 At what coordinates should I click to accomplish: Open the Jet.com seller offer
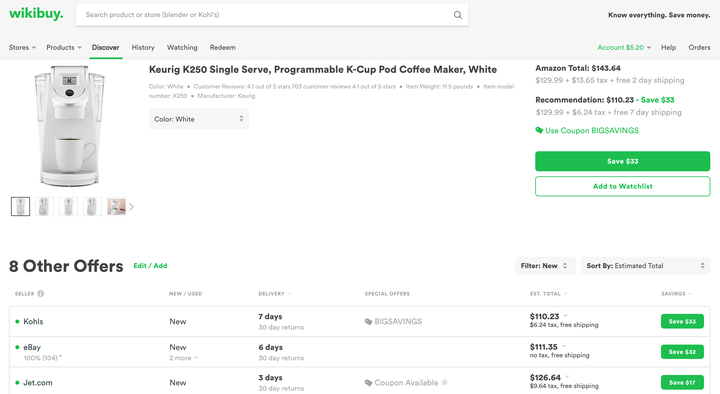[38, 383]
